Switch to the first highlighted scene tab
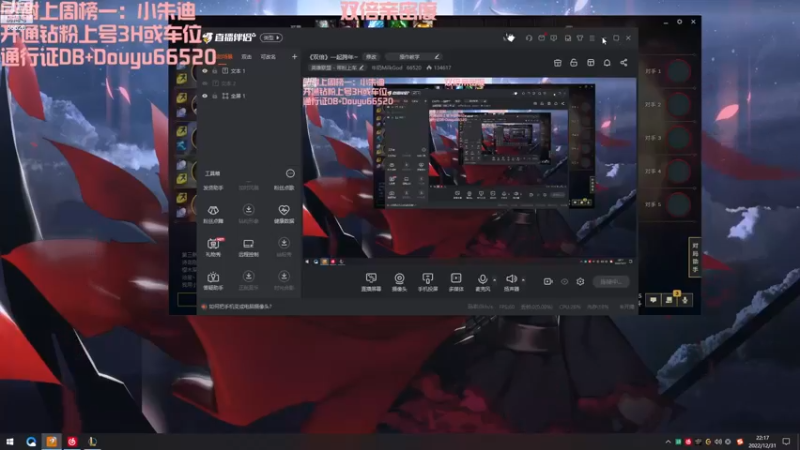Viewport: 800px width, 450px height. [x=224, y=57]
